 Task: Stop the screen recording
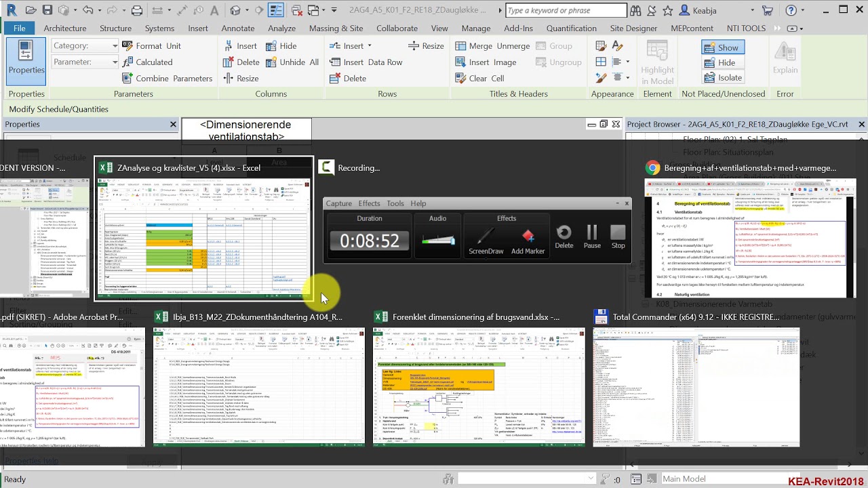click(618, 237)
